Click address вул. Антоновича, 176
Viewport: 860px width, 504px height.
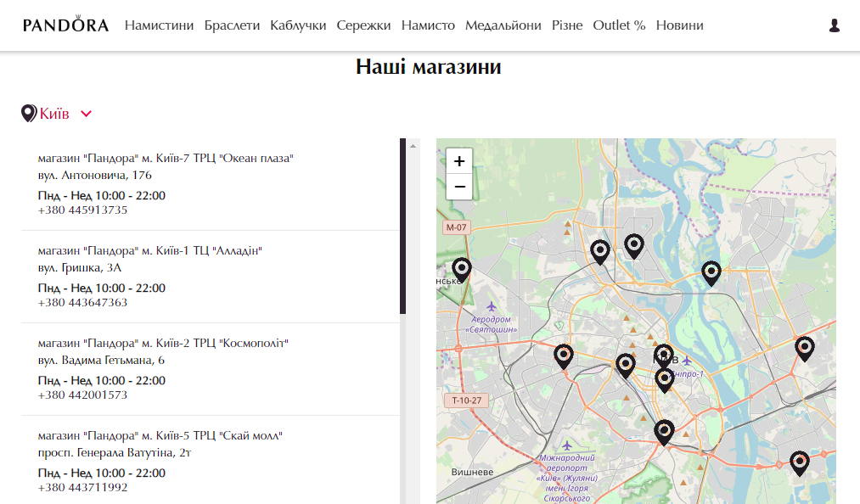94,176
